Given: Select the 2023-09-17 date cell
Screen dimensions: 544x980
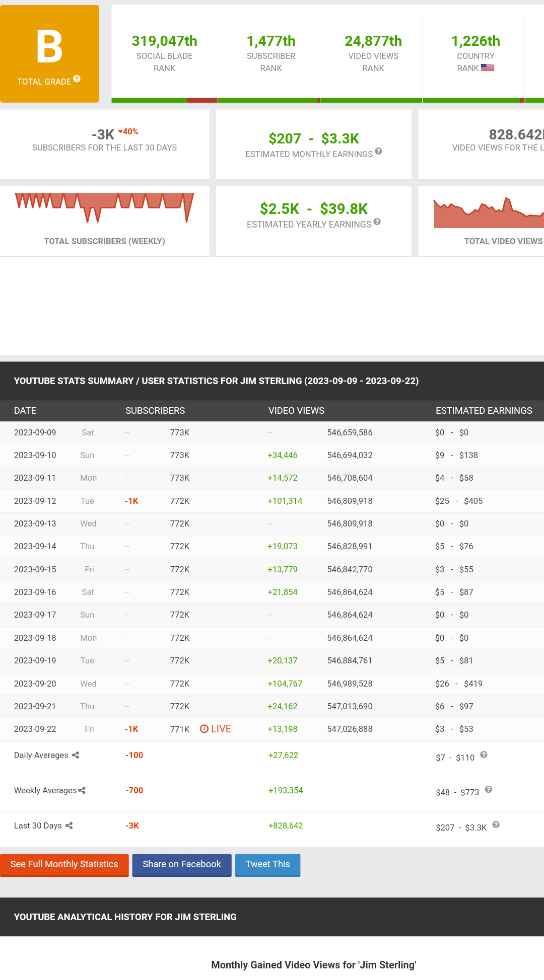Looking at the screenshot, I should pyautogui.click(x=35, y=615).
